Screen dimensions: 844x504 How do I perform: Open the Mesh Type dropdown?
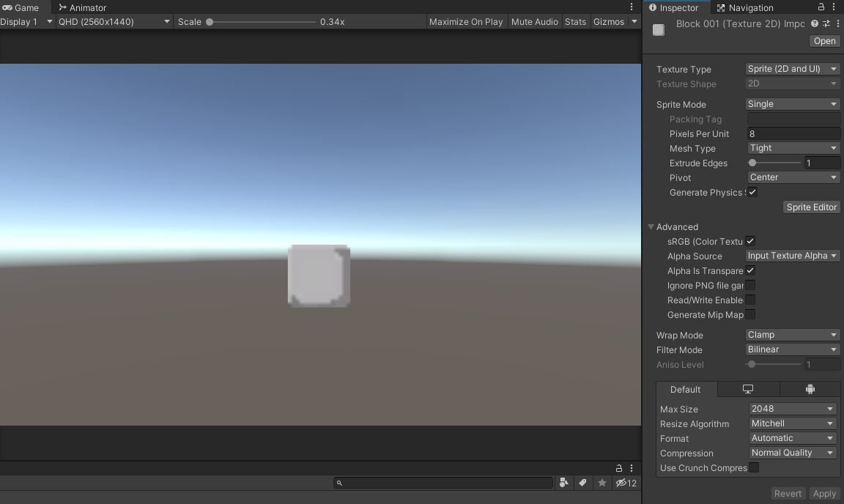pos(793,148)
